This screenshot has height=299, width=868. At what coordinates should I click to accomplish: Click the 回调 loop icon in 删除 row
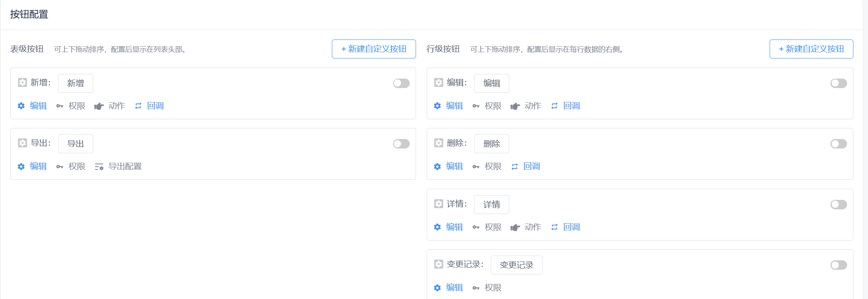click(x=514, y=167)
